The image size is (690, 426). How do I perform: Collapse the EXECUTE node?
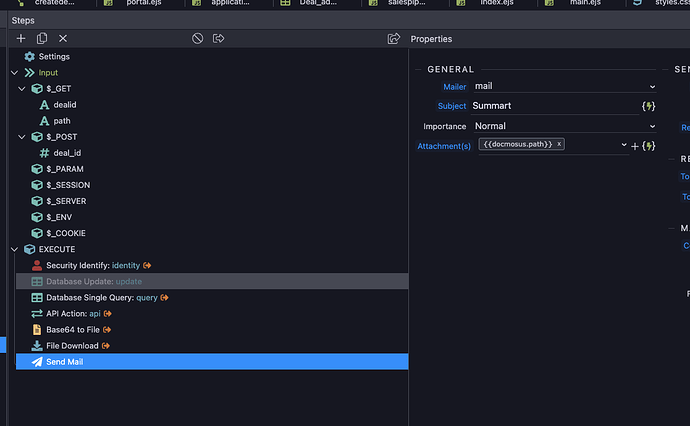pyautogui.click(x=15, y=249)
